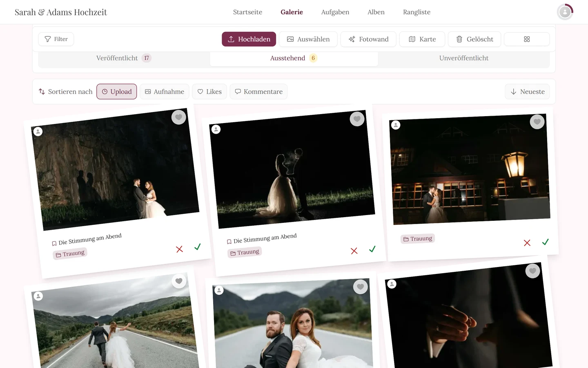This screenshot has width=588, height=368.
Task: Open the Filter options
Action: (56, 39)
